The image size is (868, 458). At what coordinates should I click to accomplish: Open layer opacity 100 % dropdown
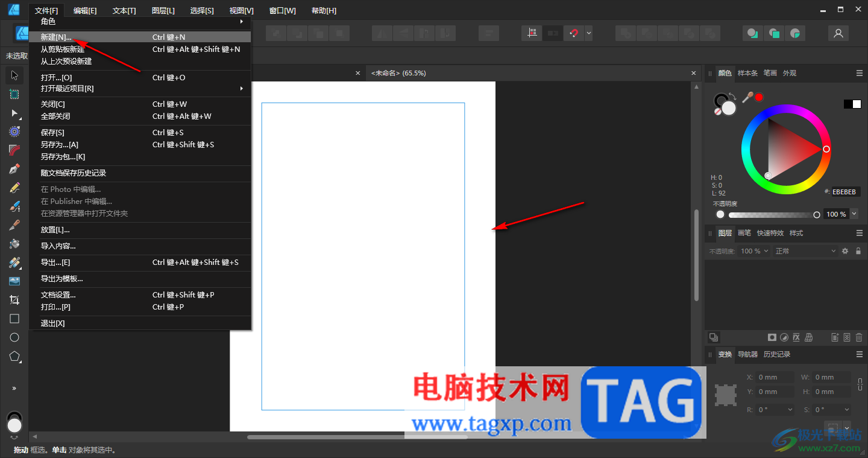[755, 251]
